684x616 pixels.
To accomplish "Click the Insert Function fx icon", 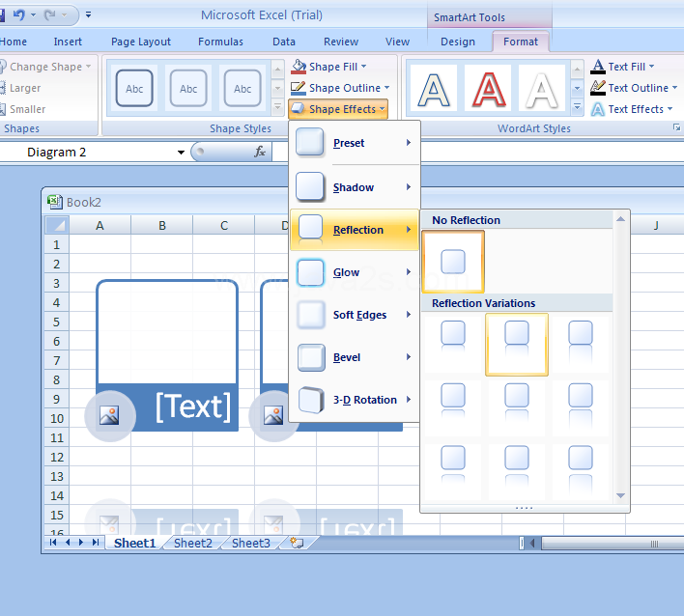I will tap(260, 152).
